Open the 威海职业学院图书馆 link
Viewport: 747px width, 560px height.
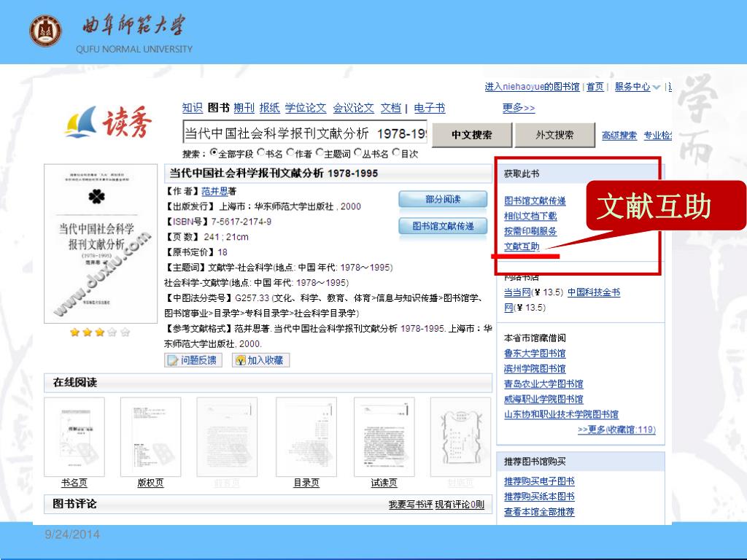543,399
